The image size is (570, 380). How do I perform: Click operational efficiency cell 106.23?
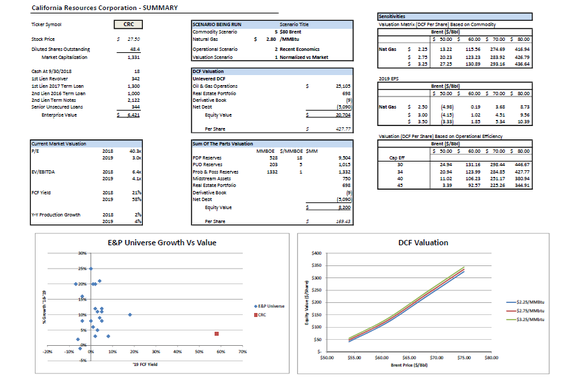pyautogui.click(x=472, y=179)
